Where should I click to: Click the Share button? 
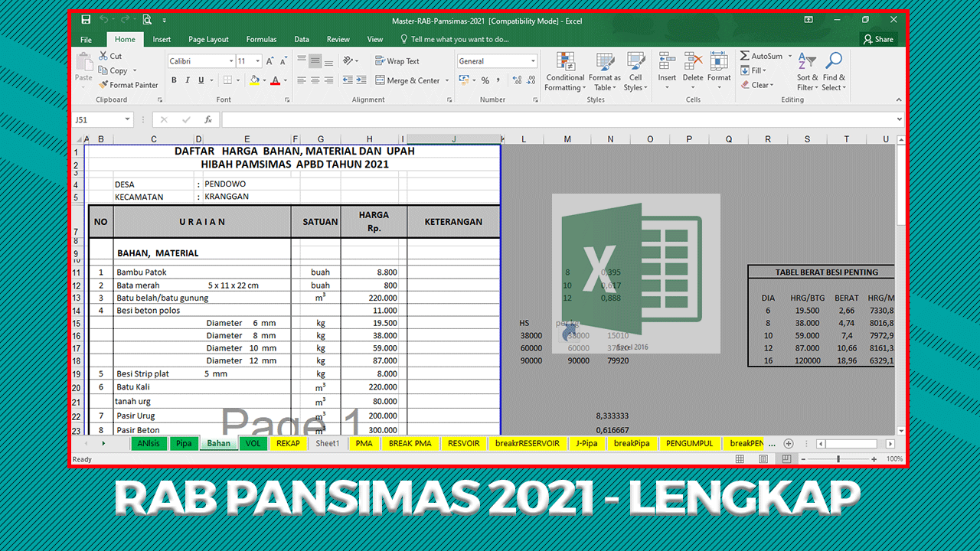(x=878, y=39)
